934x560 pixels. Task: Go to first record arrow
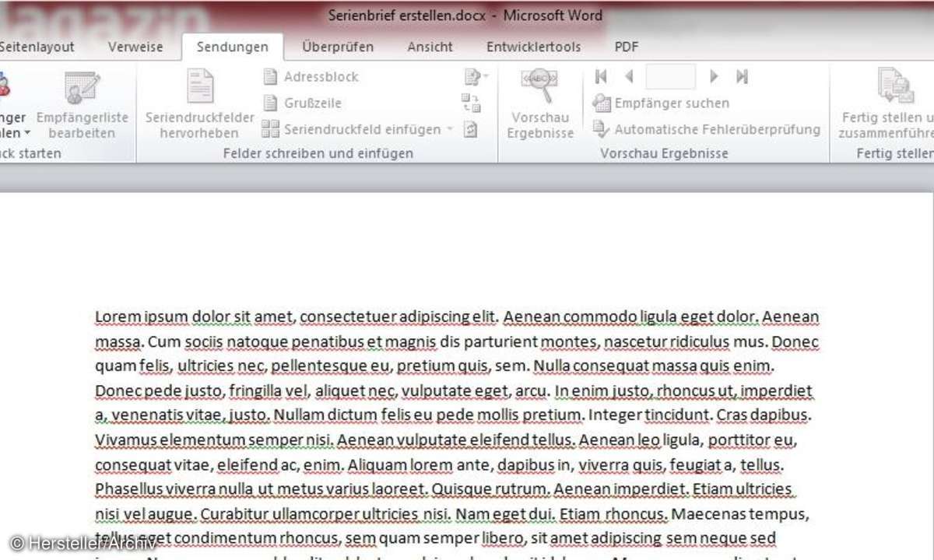point(600,76)
